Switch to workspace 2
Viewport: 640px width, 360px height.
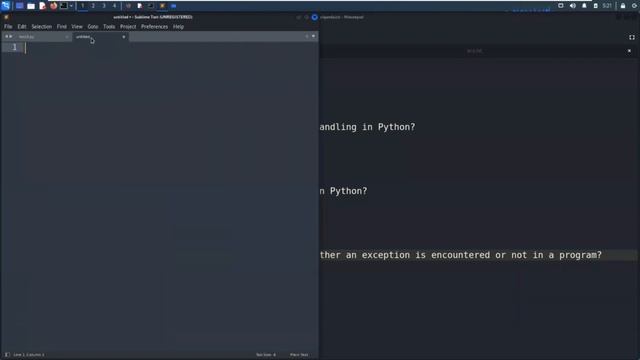tap(93, 6)
